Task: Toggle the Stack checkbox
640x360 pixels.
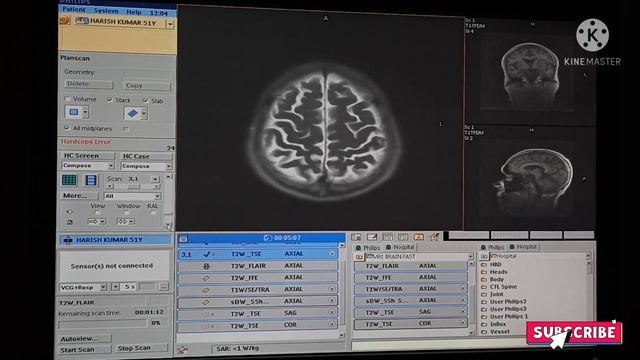Action: 109,100
